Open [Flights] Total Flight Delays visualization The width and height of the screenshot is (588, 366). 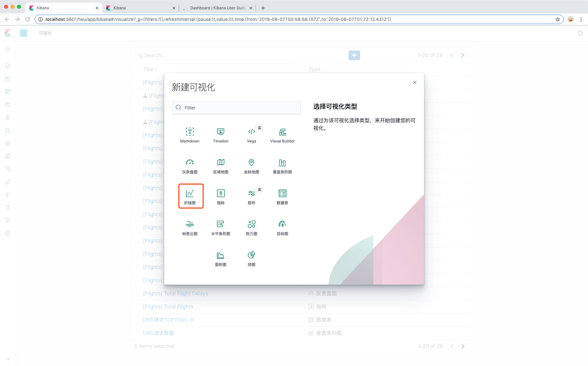[x=176, y=293]
